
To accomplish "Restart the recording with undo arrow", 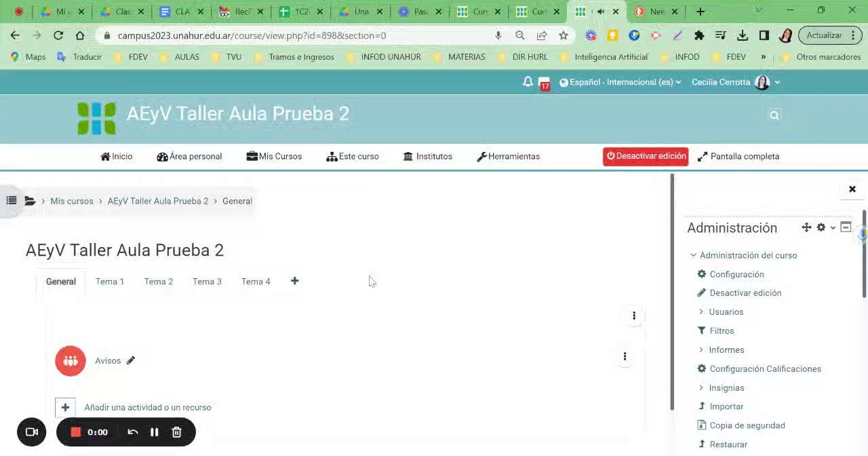I will [133, 432].
